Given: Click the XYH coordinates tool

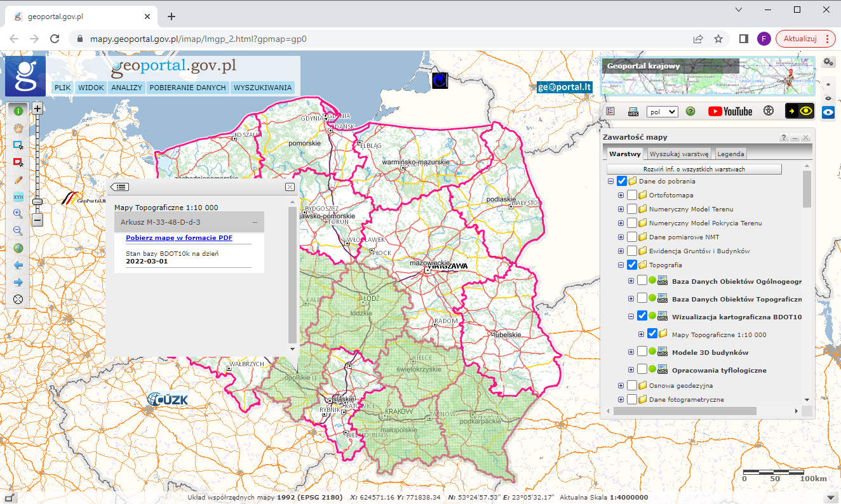Looking at the screenshot, I should (18, 197).
